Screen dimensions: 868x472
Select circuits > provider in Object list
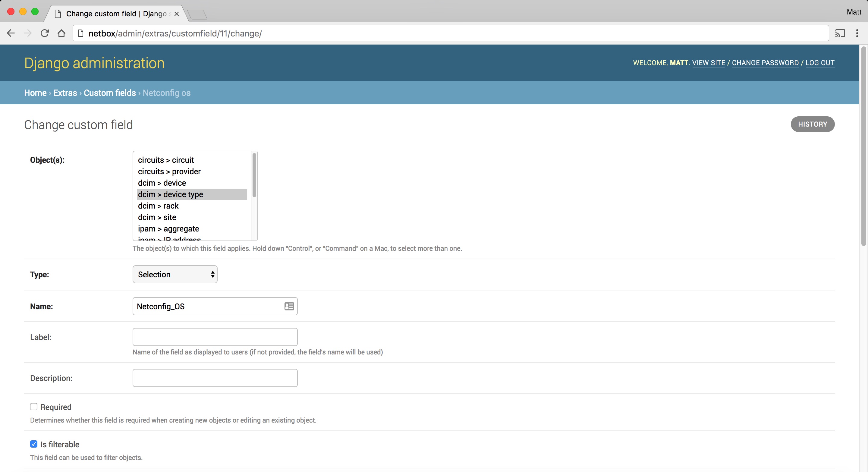(x=192, y=171)
